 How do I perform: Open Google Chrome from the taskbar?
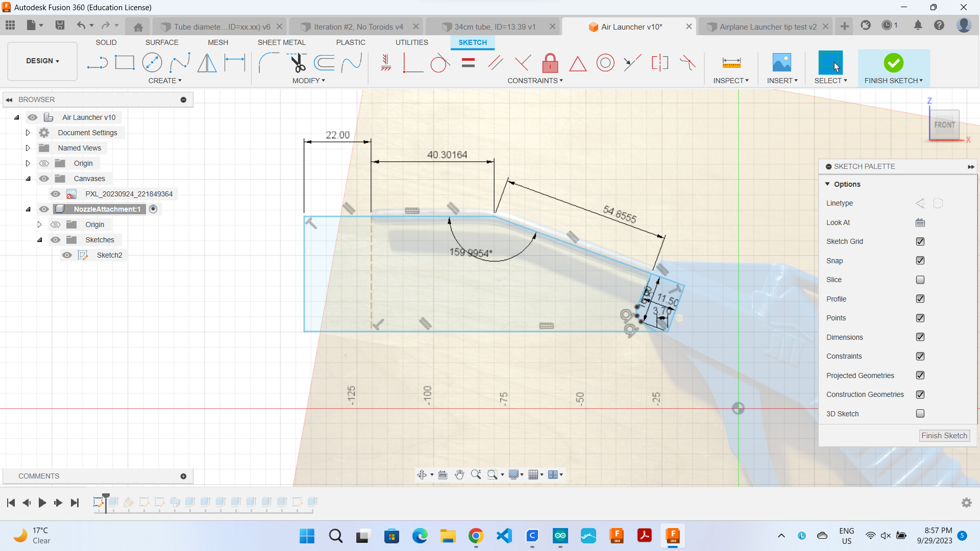476,536
